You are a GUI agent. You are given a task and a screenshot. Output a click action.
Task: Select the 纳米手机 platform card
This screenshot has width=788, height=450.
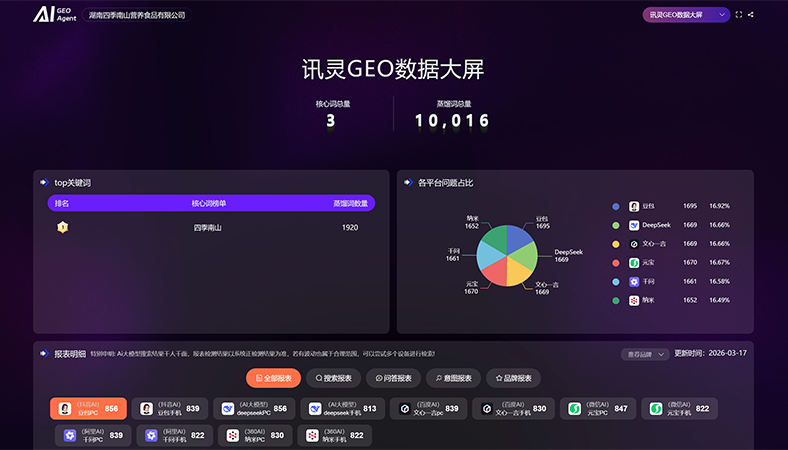tap(332, 435)
